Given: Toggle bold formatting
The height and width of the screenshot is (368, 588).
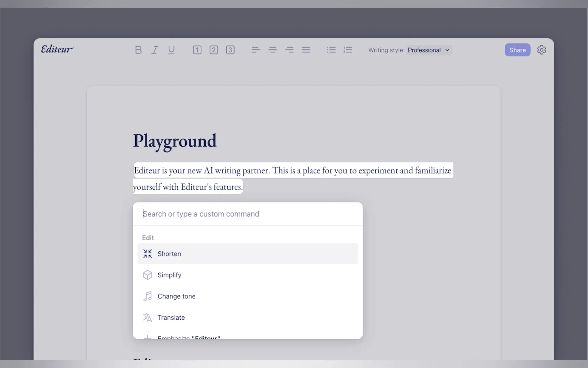Looking at the screenshot, I should (138, 50).
